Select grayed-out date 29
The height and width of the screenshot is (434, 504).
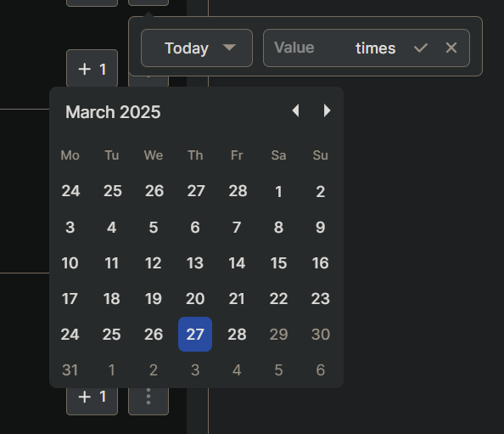point(278,334)
